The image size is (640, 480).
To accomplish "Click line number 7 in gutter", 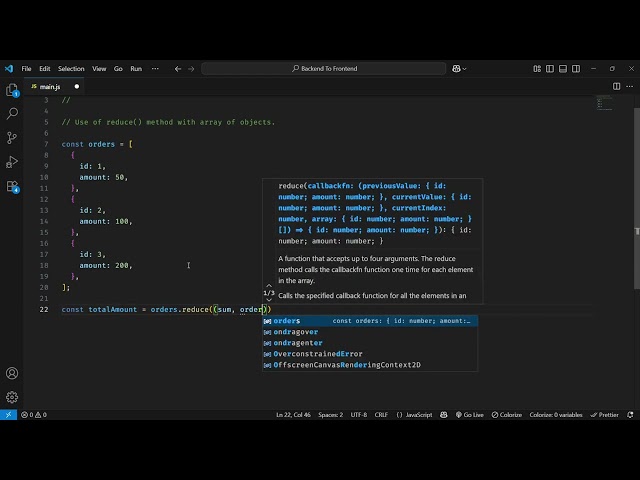I will coord(46,144).
